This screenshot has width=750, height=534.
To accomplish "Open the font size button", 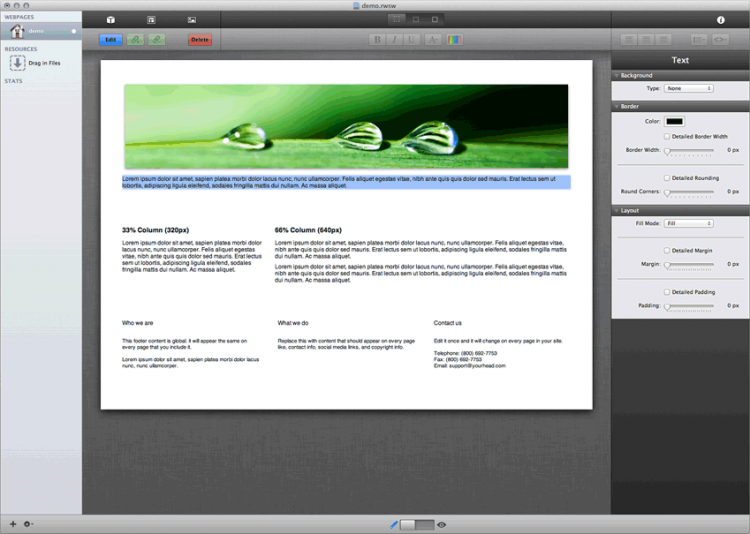I will click(433, 40).
